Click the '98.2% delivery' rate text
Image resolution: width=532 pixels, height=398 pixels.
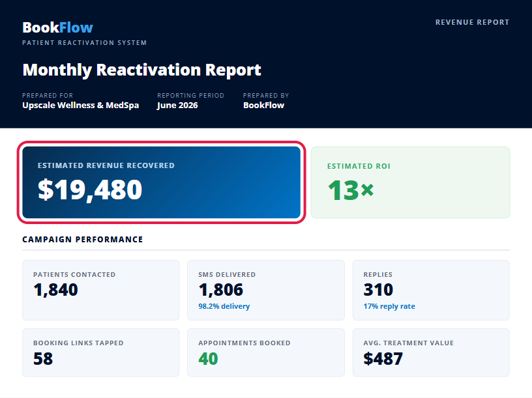(224, 306)
